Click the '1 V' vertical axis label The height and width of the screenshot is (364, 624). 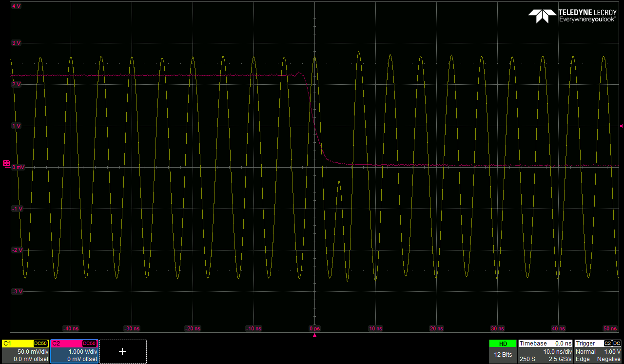pos(16,126)
